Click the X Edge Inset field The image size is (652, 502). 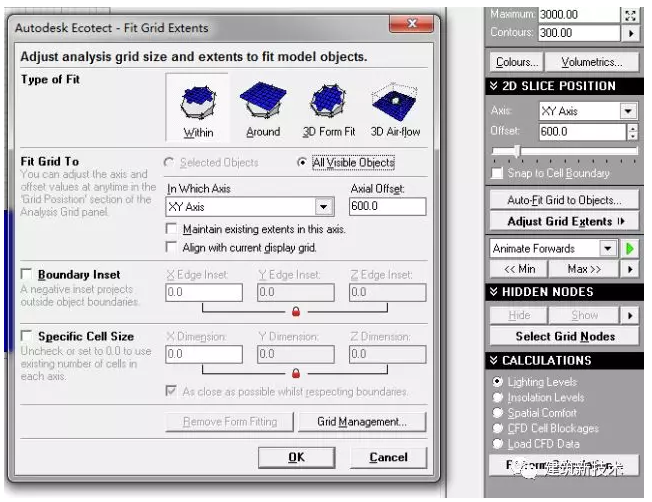click(204, 292)
